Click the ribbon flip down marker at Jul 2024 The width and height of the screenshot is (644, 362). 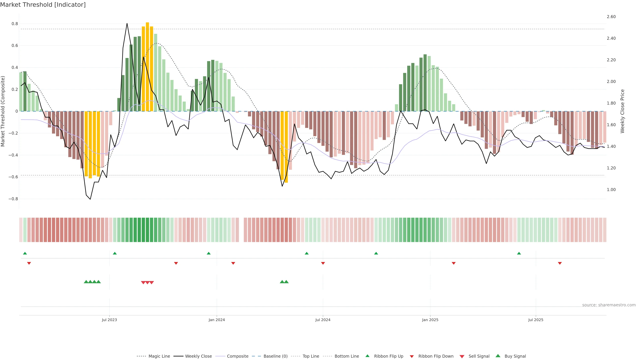coord(323,263)
